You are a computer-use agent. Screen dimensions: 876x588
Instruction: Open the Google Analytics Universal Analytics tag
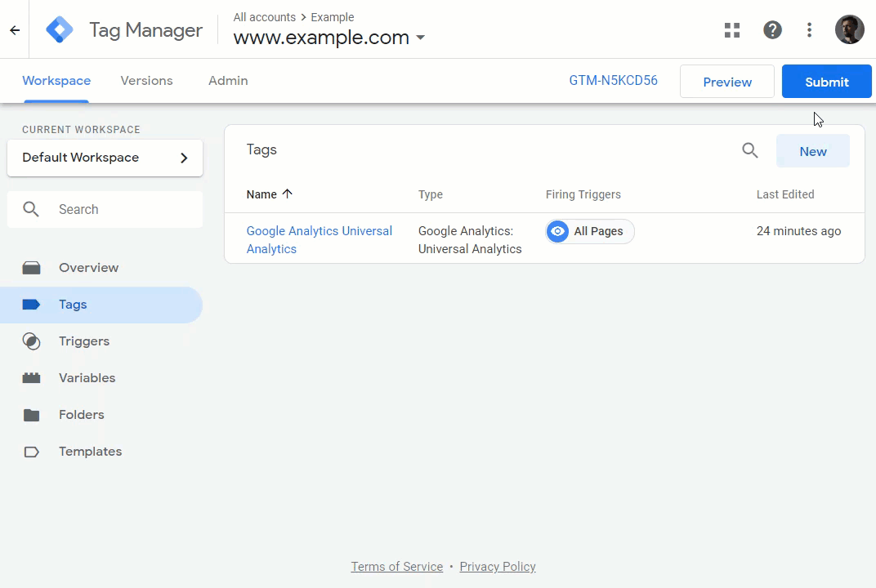pos(319,240)
